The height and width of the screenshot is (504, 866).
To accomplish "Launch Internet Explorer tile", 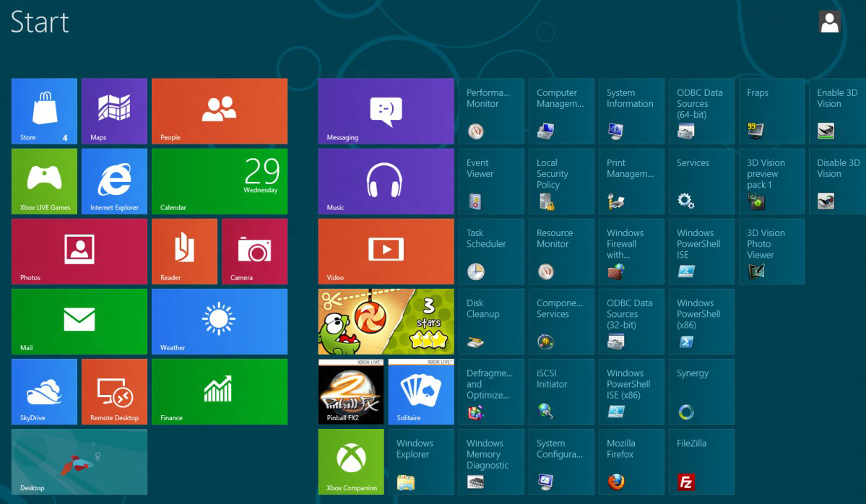I will 114,181.
